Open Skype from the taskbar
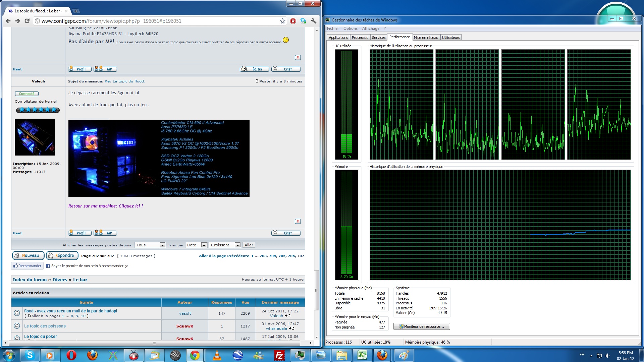 tap(30, 355)
